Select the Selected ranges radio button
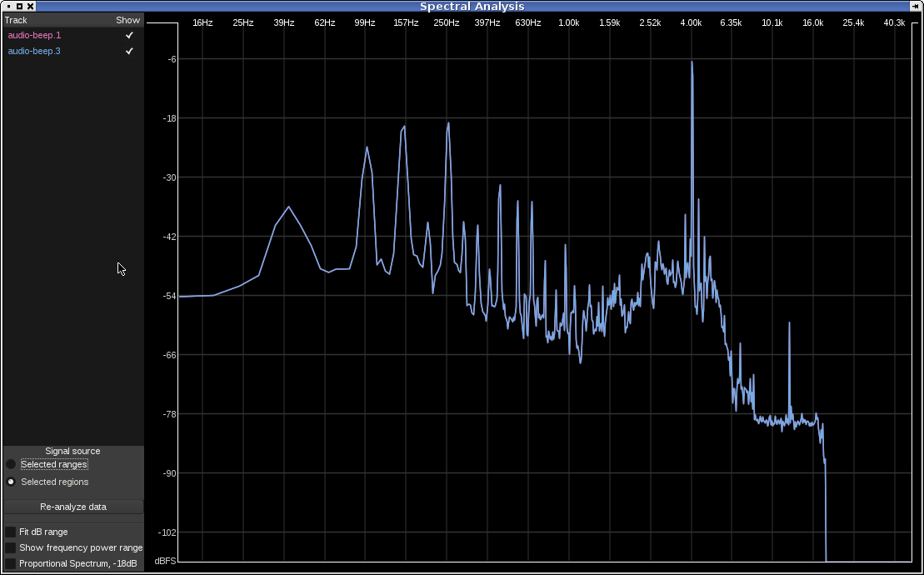 click(11, 465)
